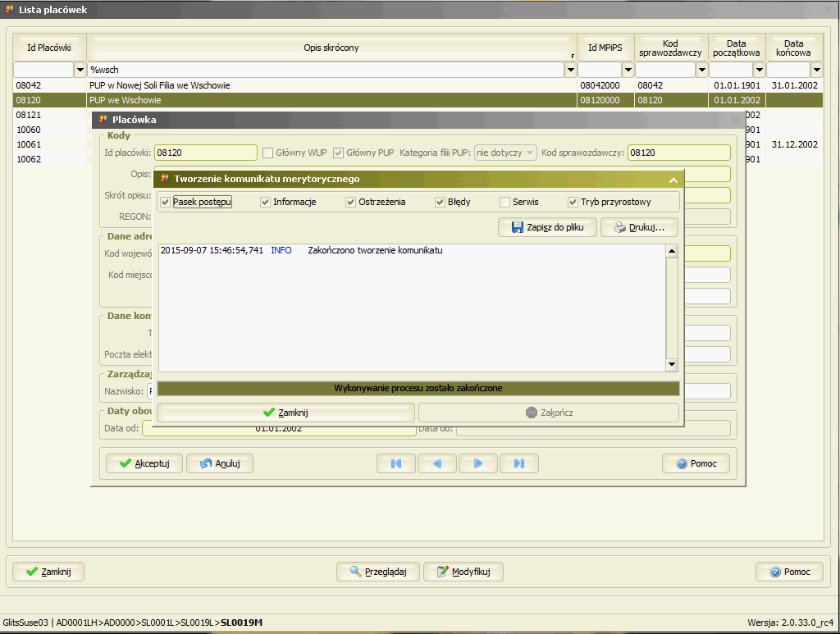
Task: Open Pomoc in the Lista placówek window
Action: (789, 572)
